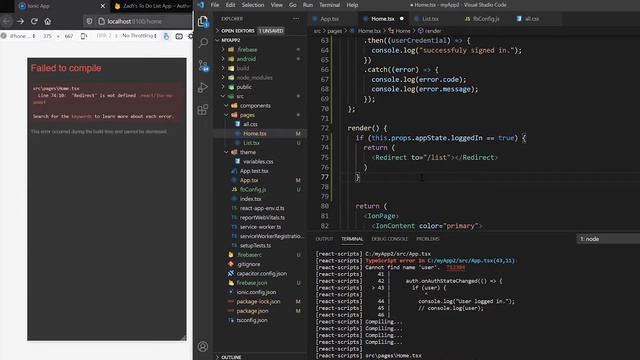The image size is (640, 360).
Task: Go to browser Home page
Action: point(48,21)
